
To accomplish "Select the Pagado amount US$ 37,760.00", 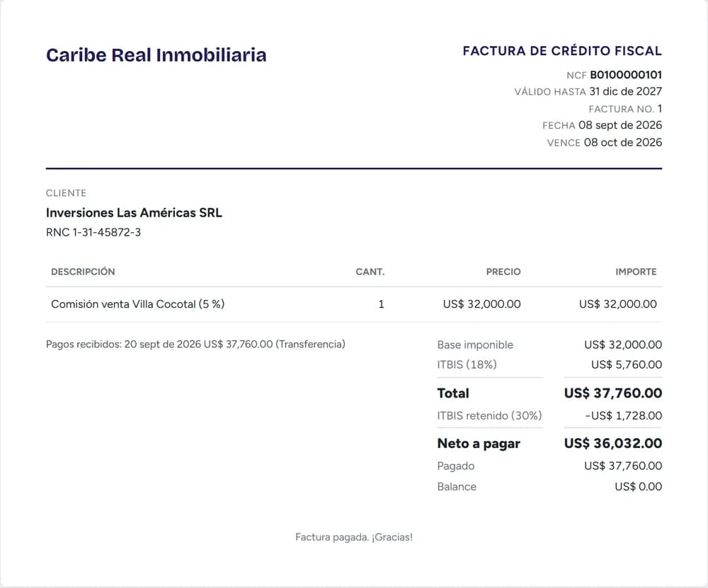I will [623, 466].
